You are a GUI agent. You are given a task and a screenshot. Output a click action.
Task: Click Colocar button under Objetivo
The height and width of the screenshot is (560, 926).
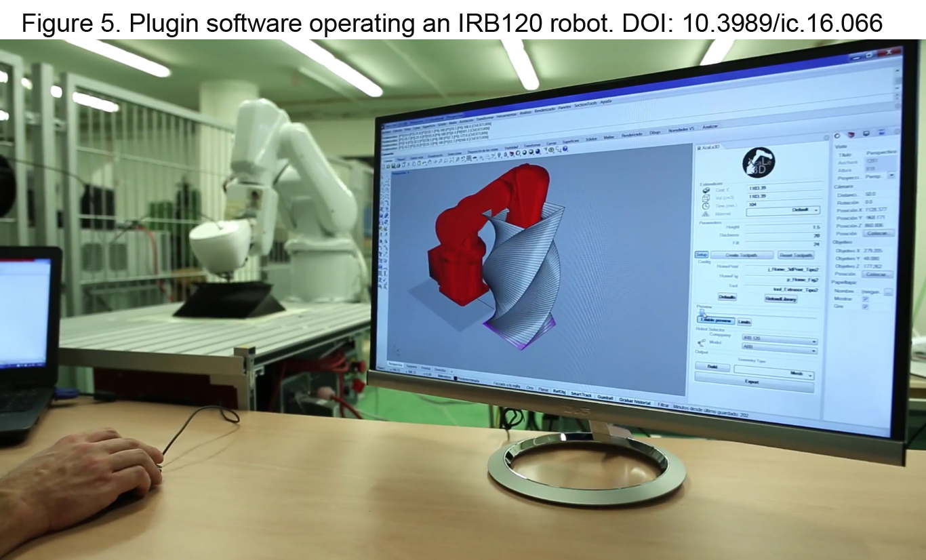(879, 275)
